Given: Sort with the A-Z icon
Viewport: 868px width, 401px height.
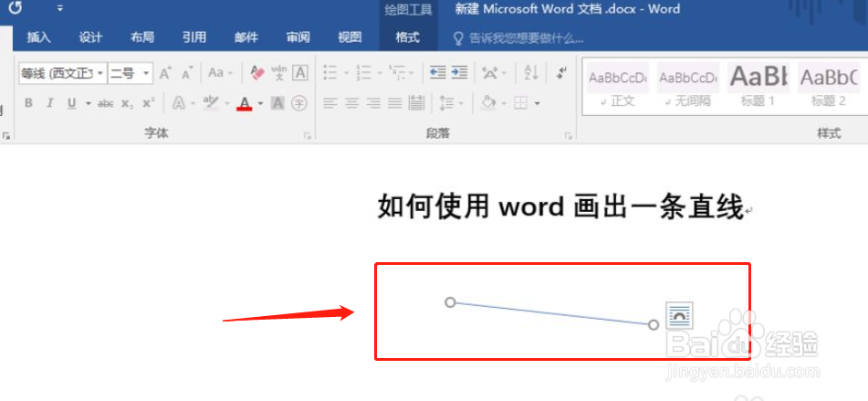Looking at the screenshot, I should pyautogui.click(x=531, y=73).
